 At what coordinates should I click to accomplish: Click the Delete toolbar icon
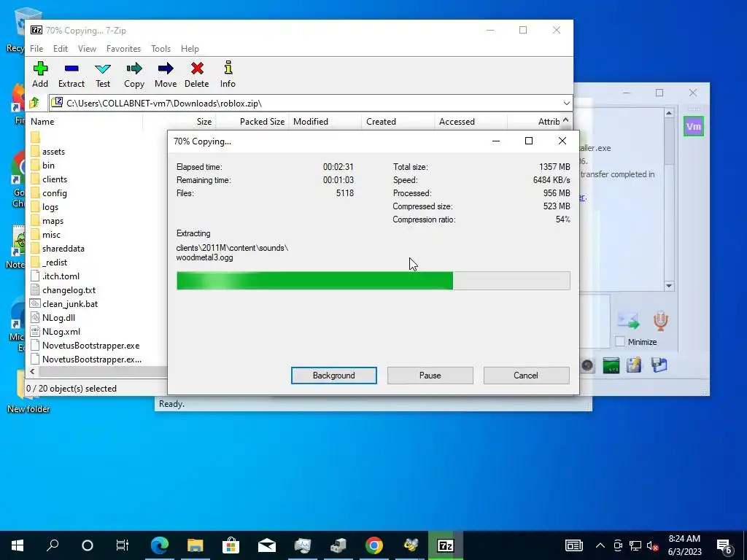197,69
